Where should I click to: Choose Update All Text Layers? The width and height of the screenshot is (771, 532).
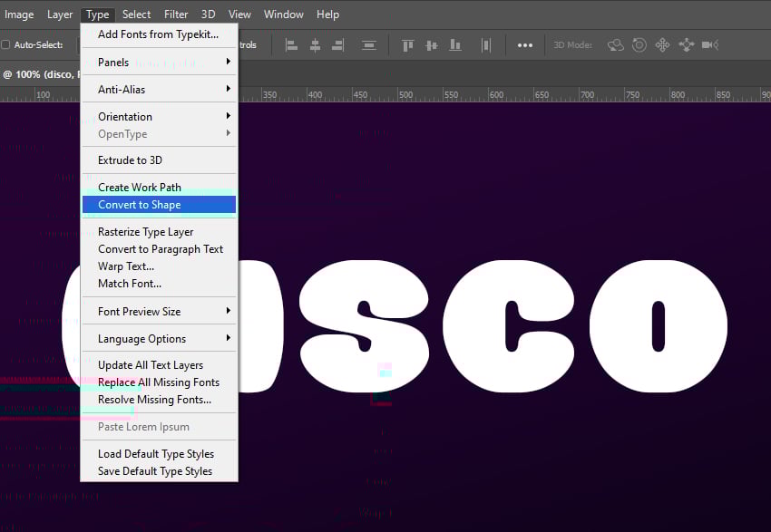click(159, 365)
